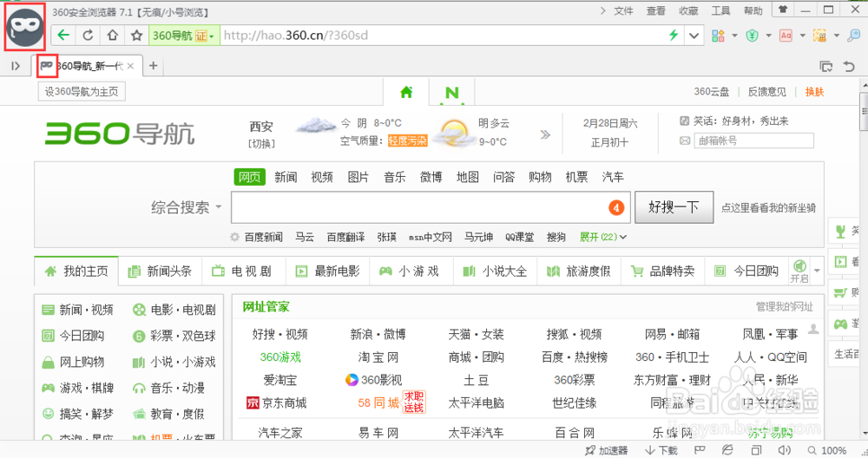Screen dimensions: 868x458
Task: Expand weather forecast double arrow
Action: pos(545,134)
